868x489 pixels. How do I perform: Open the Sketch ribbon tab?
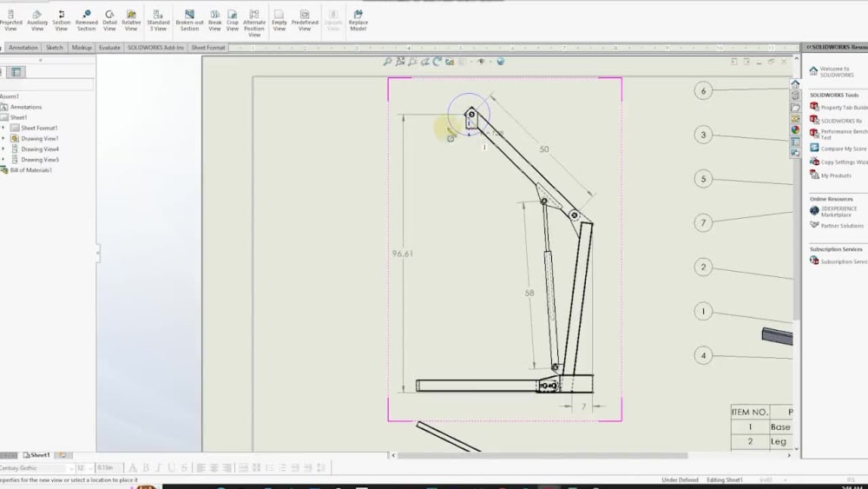(x=54, y=48)
